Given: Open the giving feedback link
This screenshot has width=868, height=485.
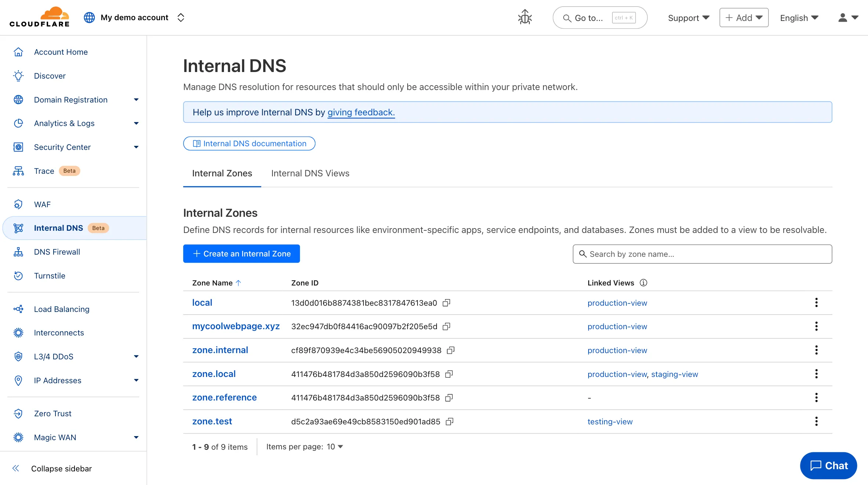Looking at the screenshot, I should 361,112.
